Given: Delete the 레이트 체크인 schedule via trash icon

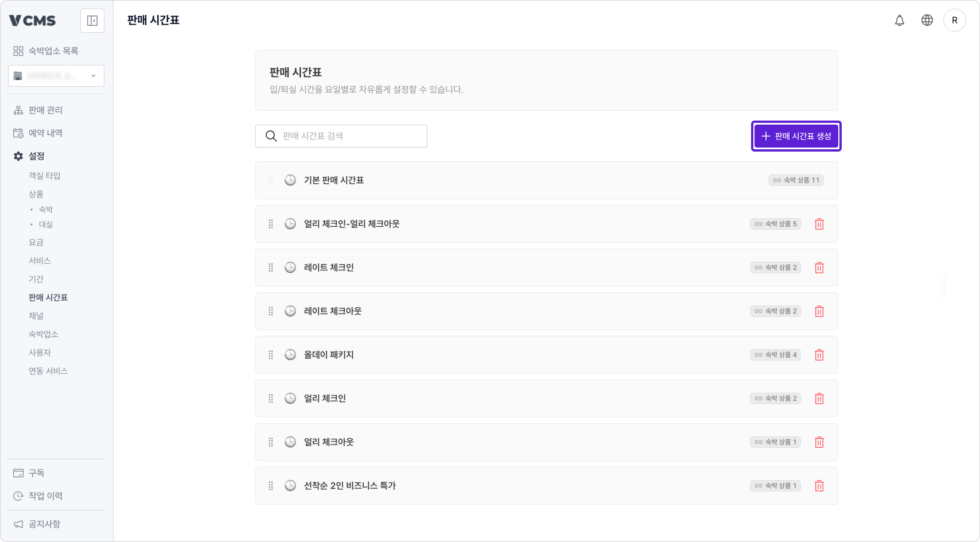Looking at the screenshot, I should click(819, 268).
